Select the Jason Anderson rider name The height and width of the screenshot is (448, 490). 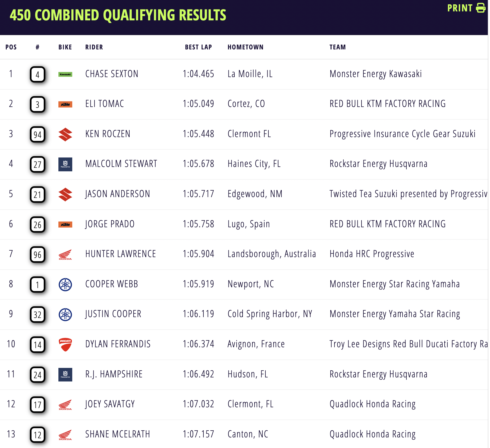click(x=117, y=194)
